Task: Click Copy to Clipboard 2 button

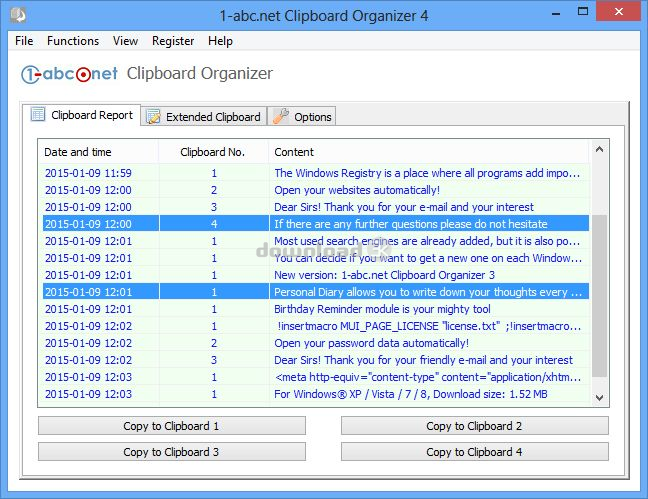Action: pyautogui.click(x=474, y=426)
